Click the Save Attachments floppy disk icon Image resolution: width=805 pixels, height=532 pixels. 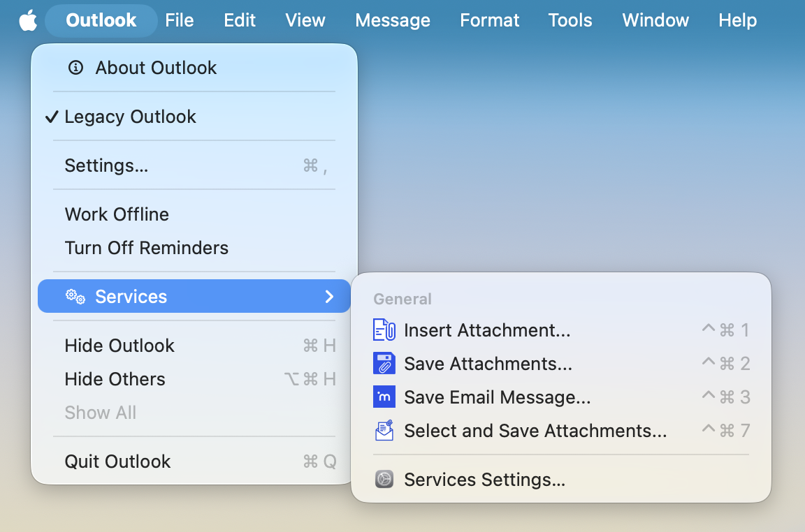click(384, 363)
